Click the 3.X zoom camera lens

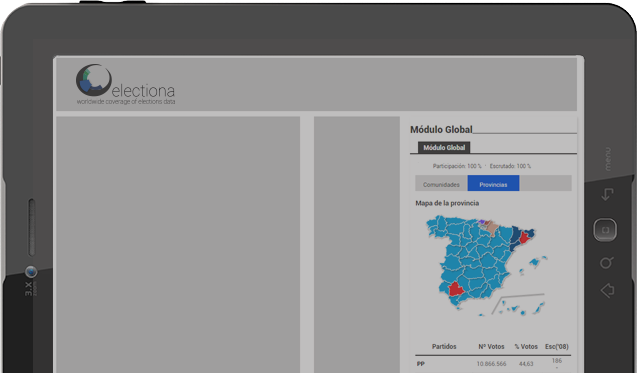click(x=31, y=271)
